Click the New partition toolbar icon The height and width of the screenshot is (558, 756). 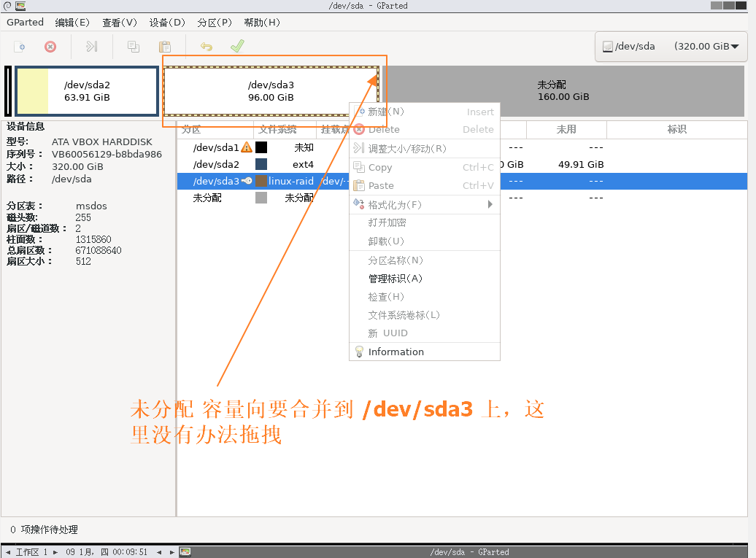[x=20, y=47]
